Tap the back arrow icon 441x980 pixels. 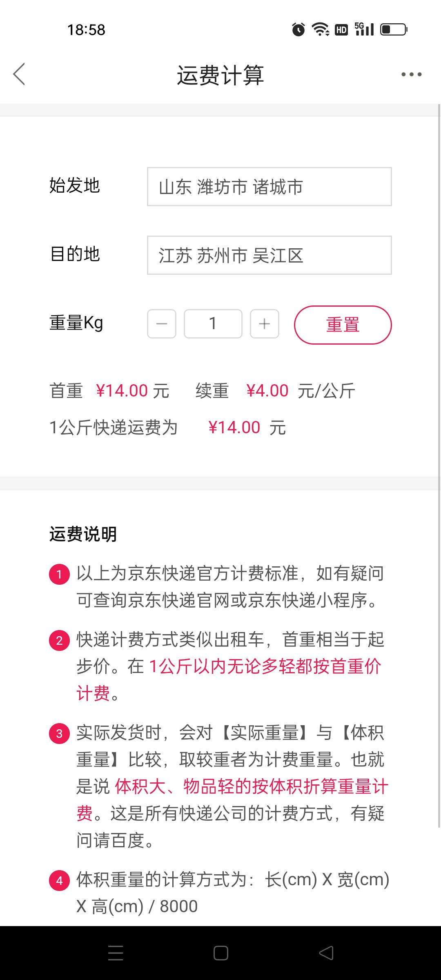pos(19,74)
